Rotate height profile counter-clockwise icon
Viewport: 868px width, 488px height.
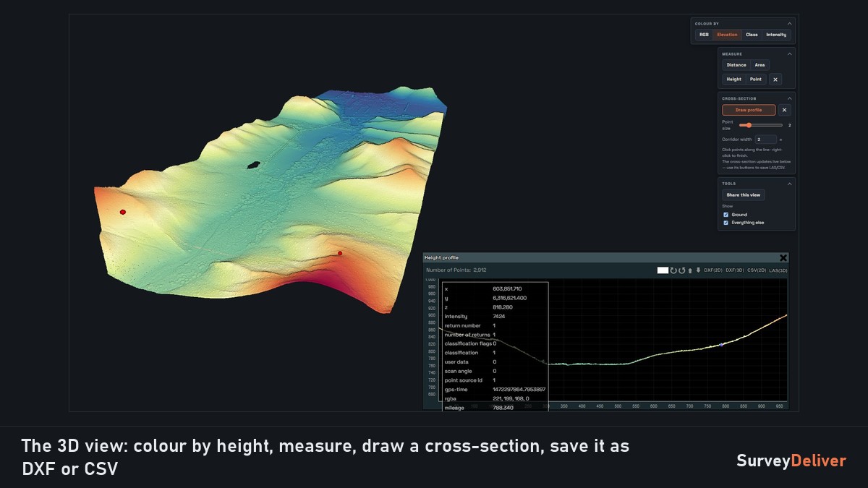(x=681, y=270)
